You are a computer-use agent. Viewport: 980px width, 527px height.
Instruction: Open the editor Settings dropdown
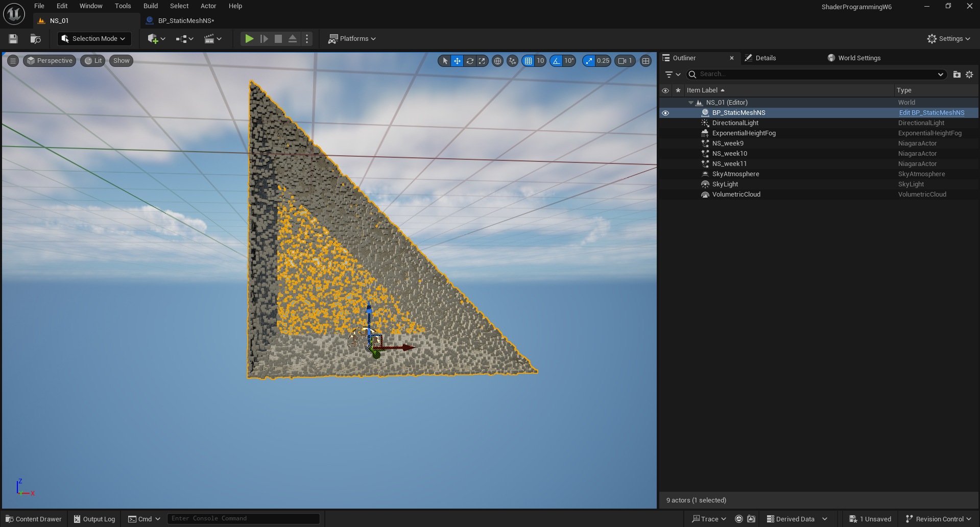click(948, 39)
